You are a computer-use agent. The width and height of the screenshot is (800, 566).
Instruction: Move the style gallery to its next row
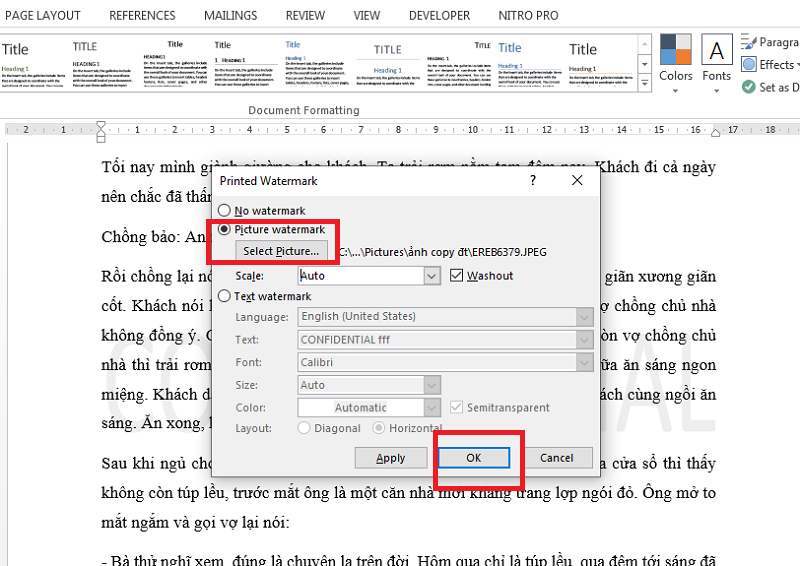coord(645,64)
